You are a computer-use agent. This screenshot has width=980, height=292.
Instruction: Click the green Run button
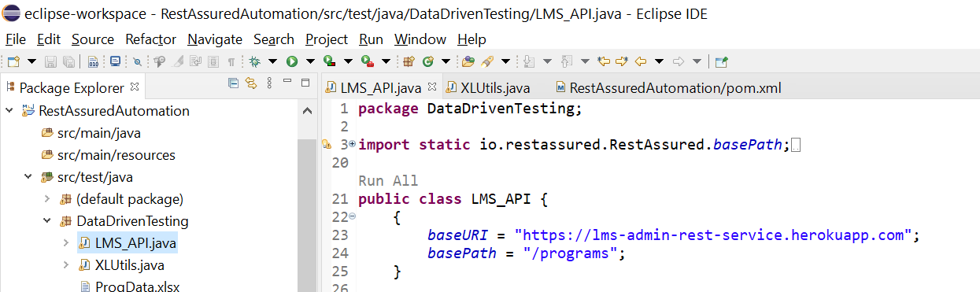pyautogui.click(x=291, y=61)
